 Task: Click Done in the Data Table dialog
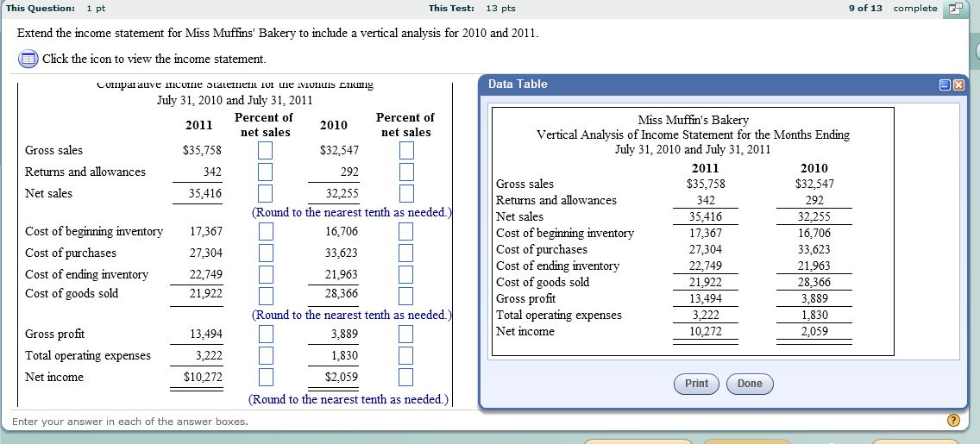750,384
